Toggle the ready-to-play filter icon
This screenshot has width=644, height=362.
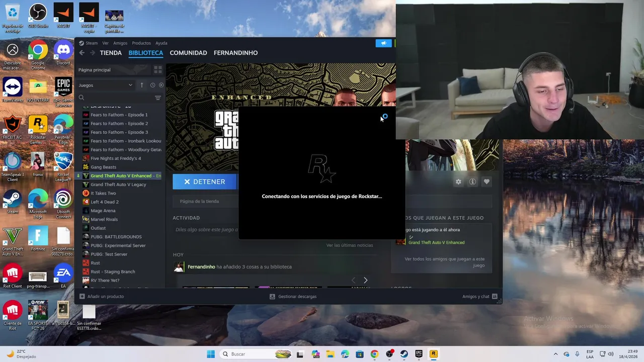pos(161,85)
